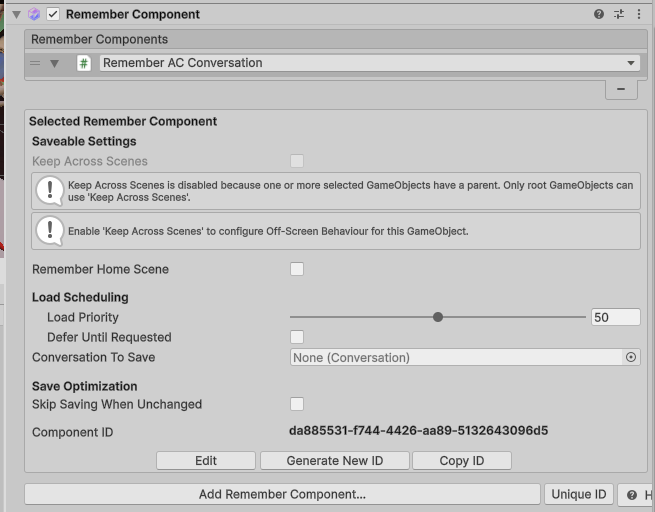
Task: Disable the Remember Component enable checkbox
Action: 53,14
